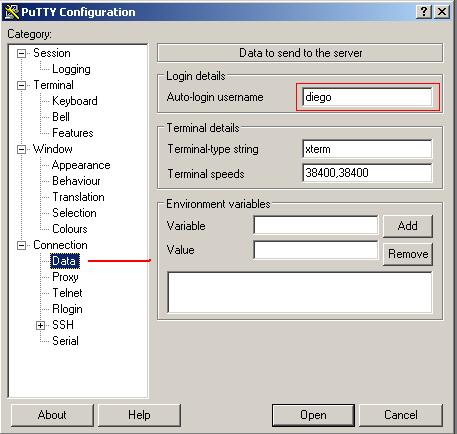The height and width of the screenshot is (434, 457).
Task: Click the Help button
Action: [139, 415]
